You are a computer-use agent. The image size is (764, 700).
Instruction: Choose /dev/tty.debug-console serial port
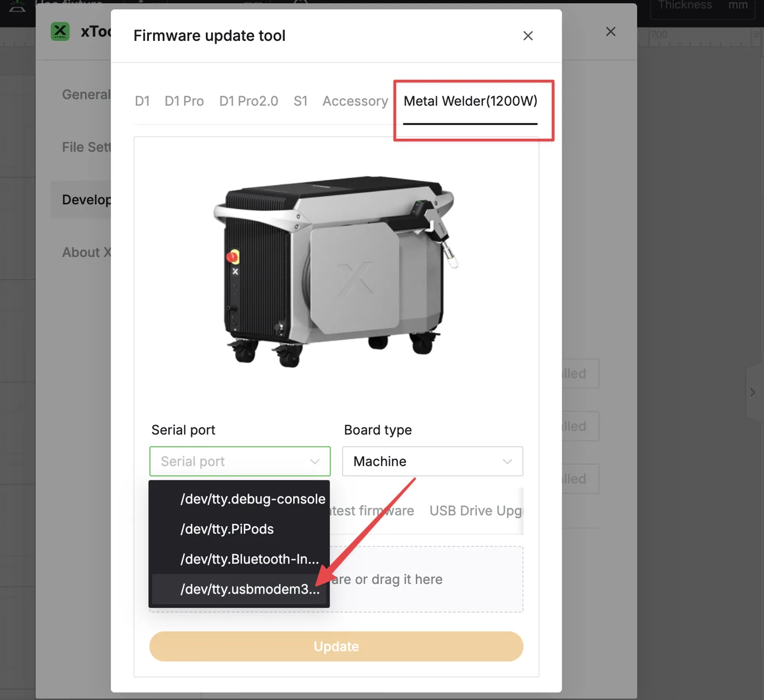pos(240,499)
